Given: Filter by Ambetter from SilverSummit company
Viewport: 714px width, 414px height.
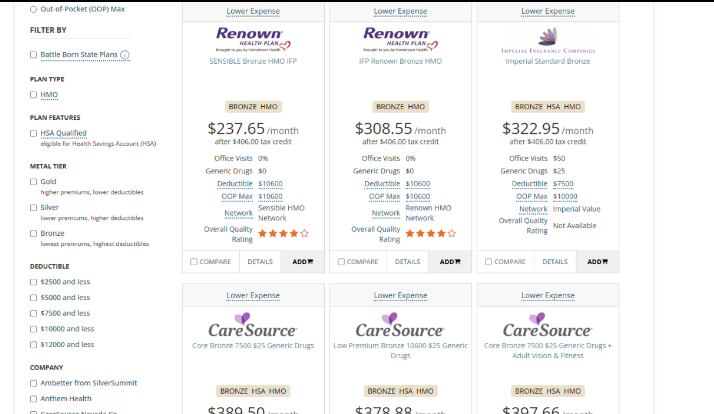Looking at the screenshot, I should pyautogui.click(x=33, y=383).
